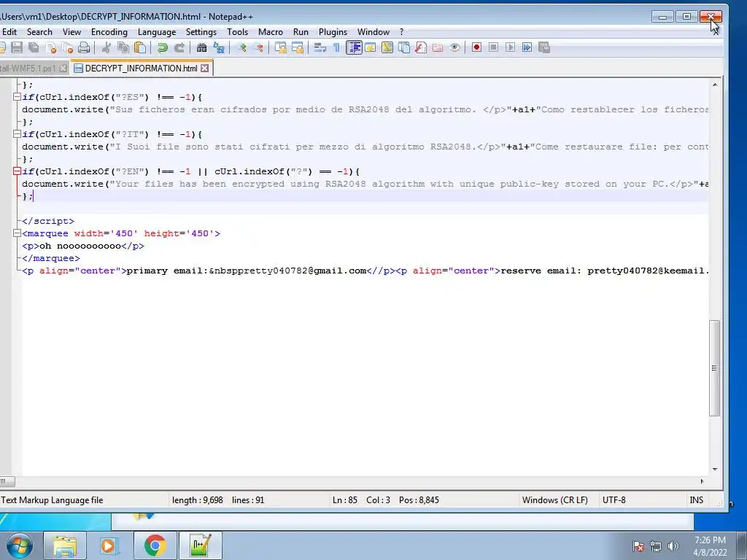Open Find using the binoculars icon
The width and height of the screenshot is (747, 560).
coord(201,47)
